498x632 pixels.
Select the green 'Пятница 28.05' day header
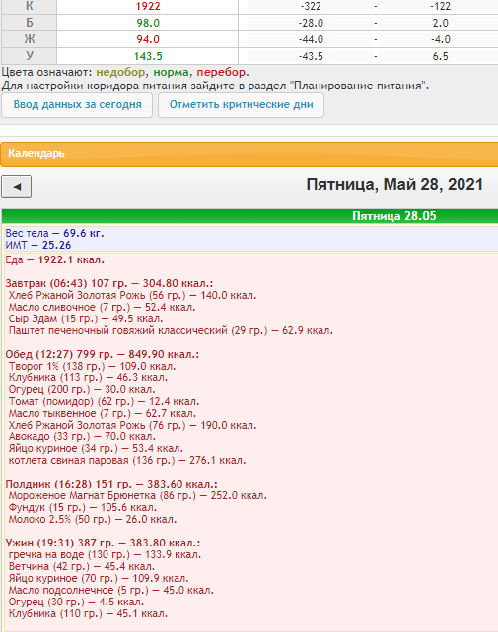click(x=394, y=216)
